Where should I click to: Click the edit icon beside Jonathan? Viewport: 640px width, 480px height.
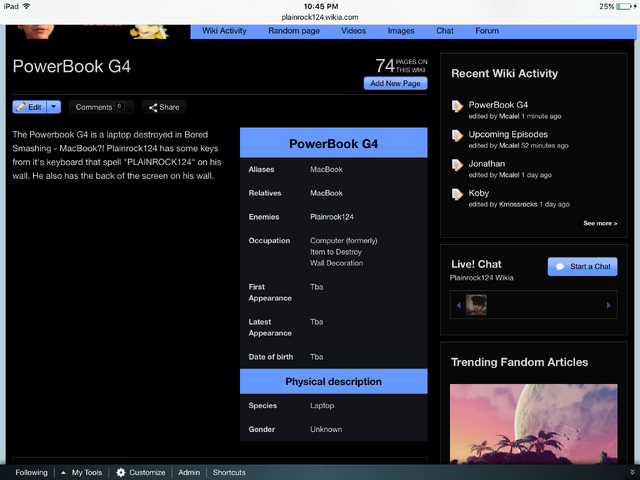(x=457, y=164)
